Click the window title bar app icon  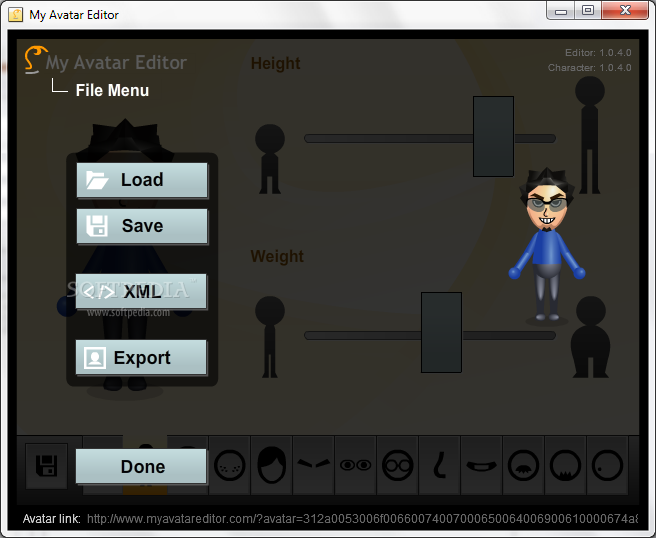[15, 15]
